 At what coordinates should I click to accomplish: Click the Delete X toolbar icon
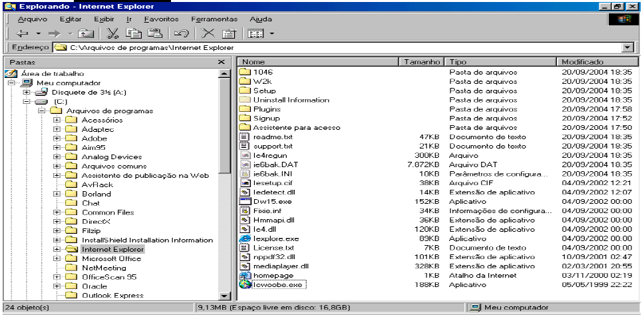(x=209, y=34)
